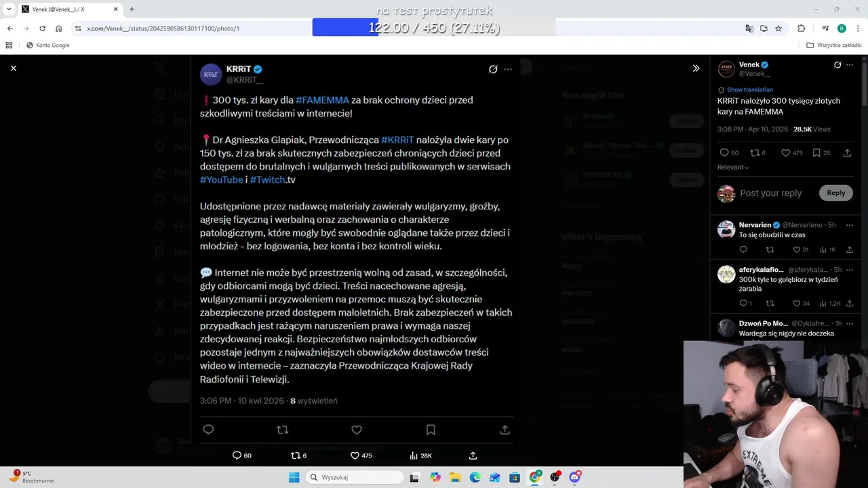Go back in browser
868x488 pixels.
pos(9,28)
